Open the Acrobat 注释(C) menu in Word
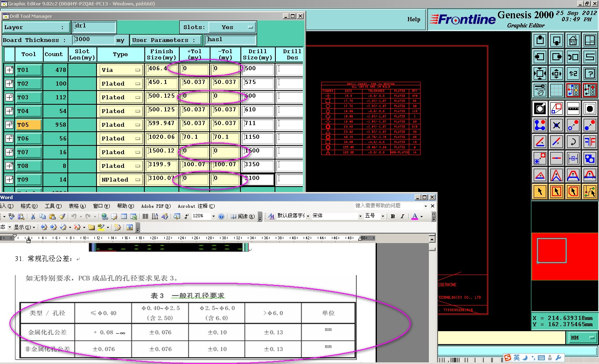The height and width of the screenshot is (364, 599). (x=196, y=206)
